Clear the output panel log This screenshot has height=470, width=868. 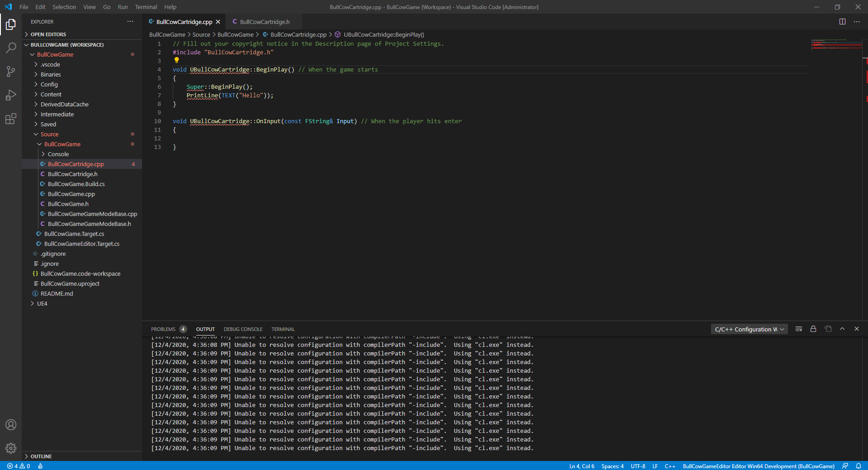tap(799, 329)
